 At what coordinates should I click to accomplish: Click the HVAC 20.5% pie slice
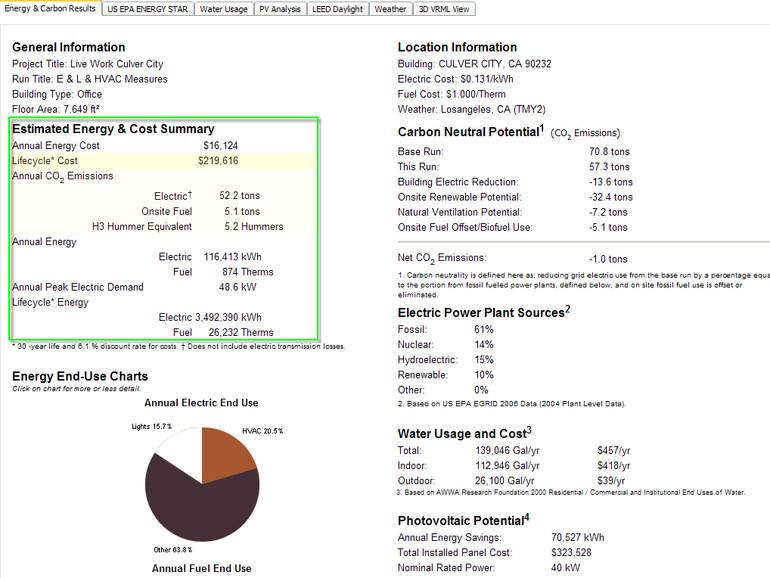click(x=226, y=452)
